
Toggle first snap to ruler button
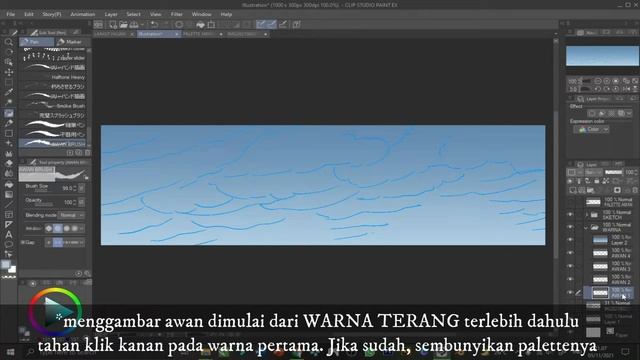coord(261,25)
